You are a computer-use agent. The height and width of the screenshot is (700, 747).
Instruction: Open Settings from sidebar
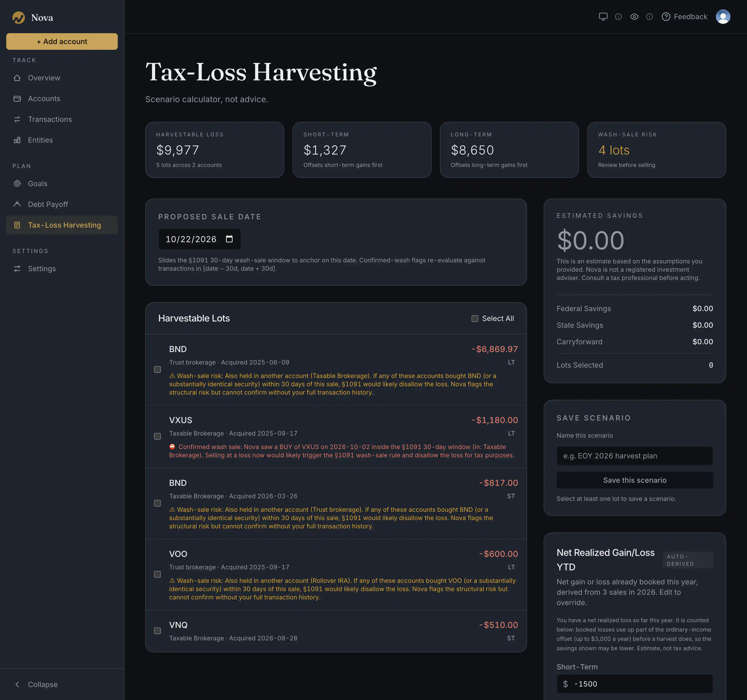coord(62,269)
